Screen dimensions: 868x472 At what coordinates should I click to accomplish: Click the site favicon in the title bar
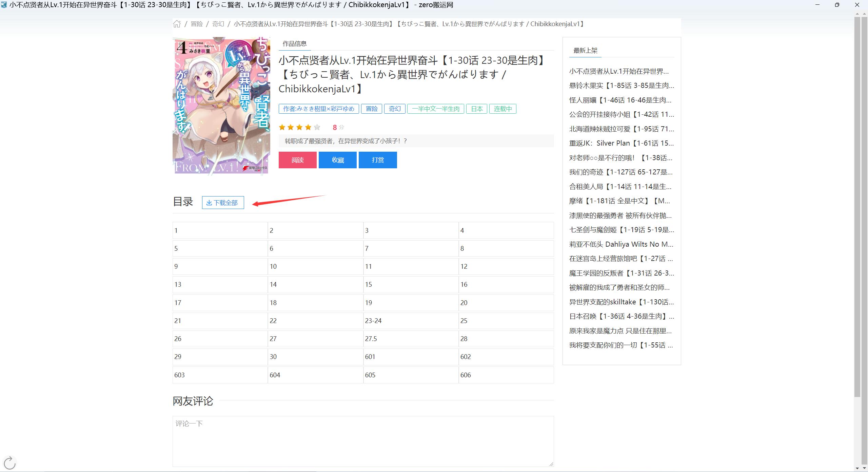[4, 5]
